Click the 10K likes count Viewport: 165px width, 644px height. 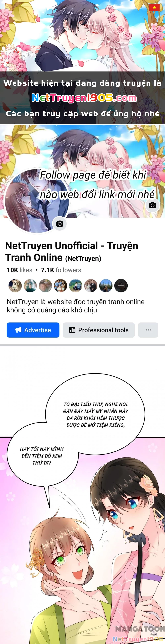tap(19, 270)
